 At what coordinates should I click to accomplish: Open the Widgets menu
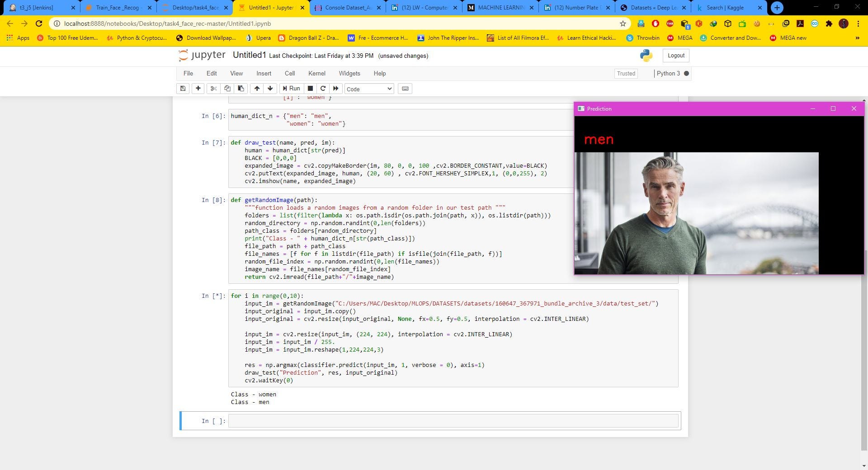349,73
